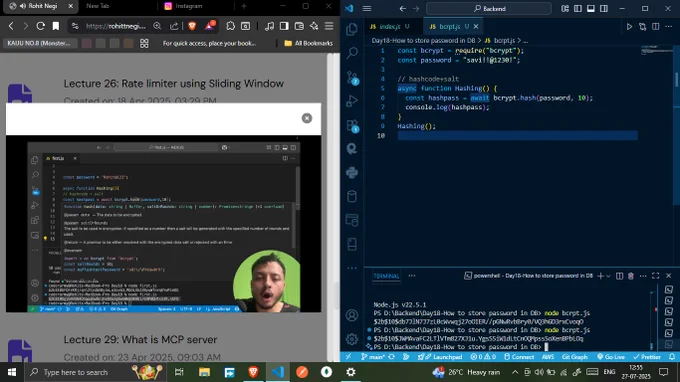Select the TERMINAL panel tab
This screenshot has width=680, height=382.
click(386, 276)
